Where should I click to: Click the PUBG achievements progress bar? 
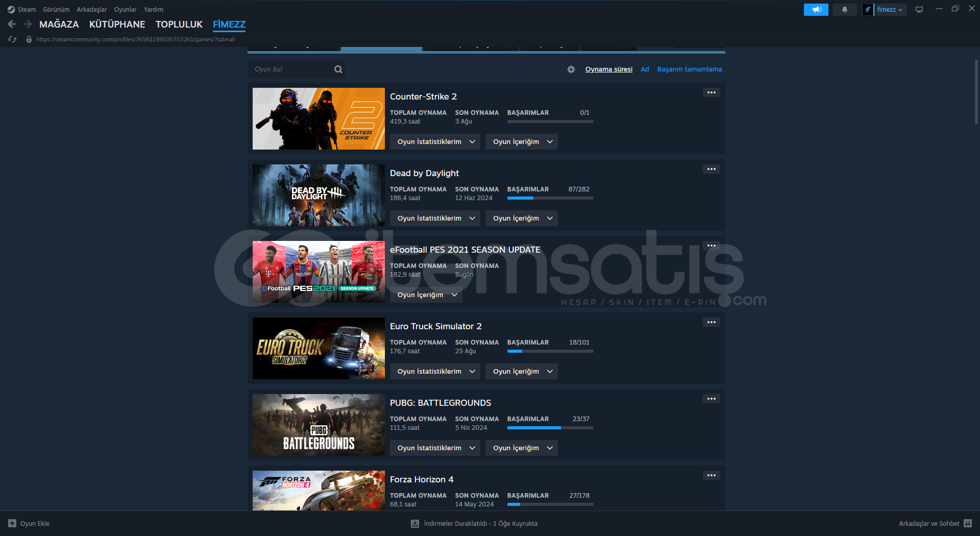(x=550, y=428)
